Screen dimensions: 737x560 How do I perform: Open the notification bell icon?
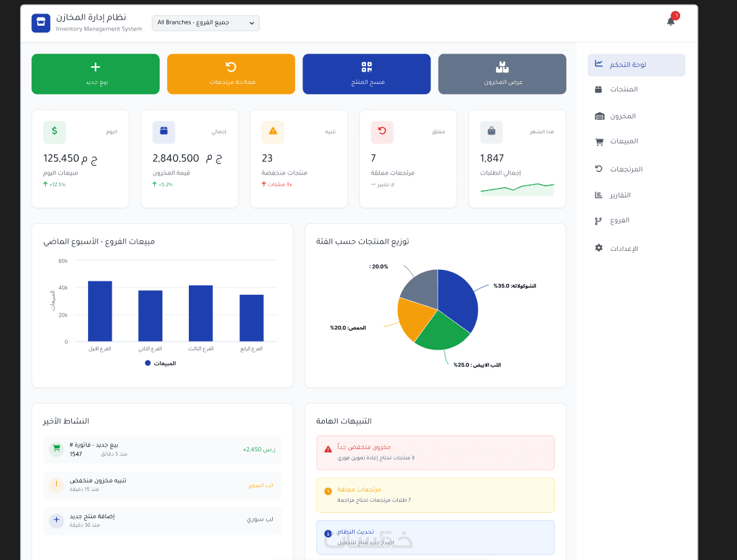[x=671, y=21]
